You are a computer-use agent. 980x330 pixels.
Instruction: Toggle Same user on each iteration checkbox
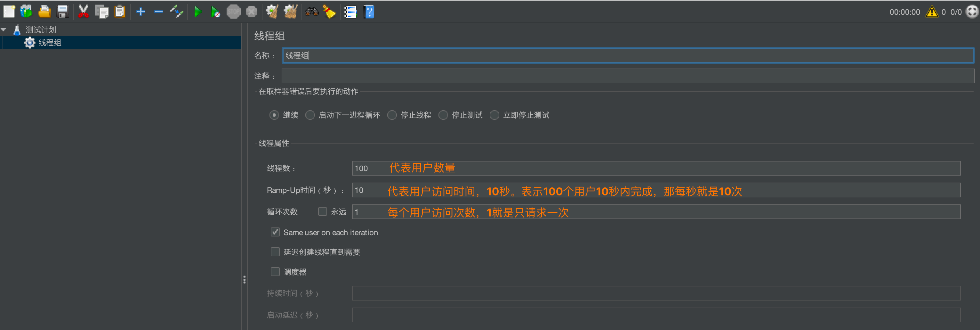[275, 232]
